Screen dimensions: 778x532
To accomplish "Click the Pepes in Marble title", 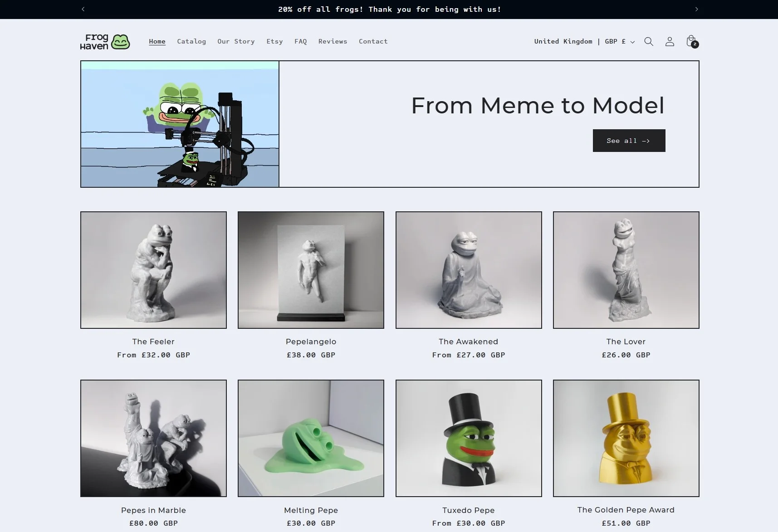I will [153, 510].
